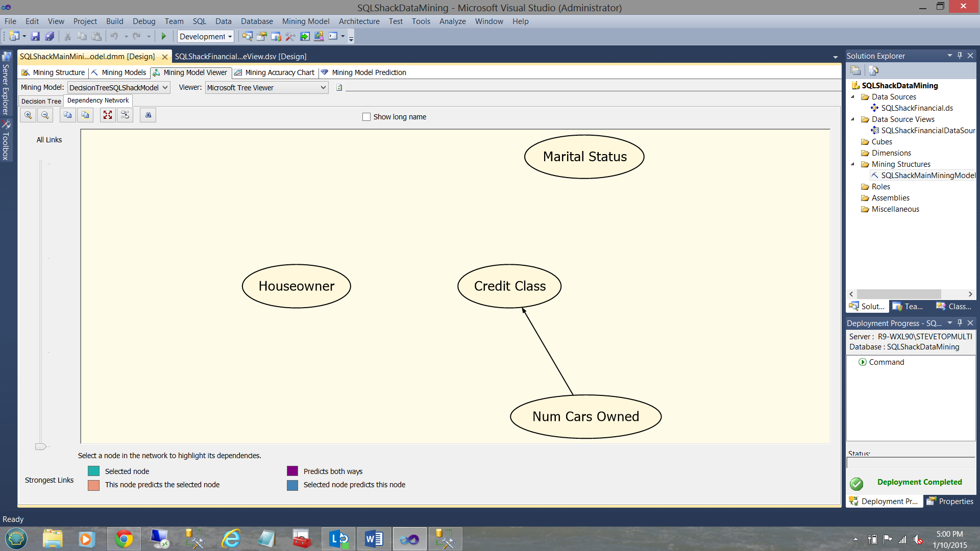The image size is (980, 551).
Task: Click the improve layout icon
Action: point(125,115)
